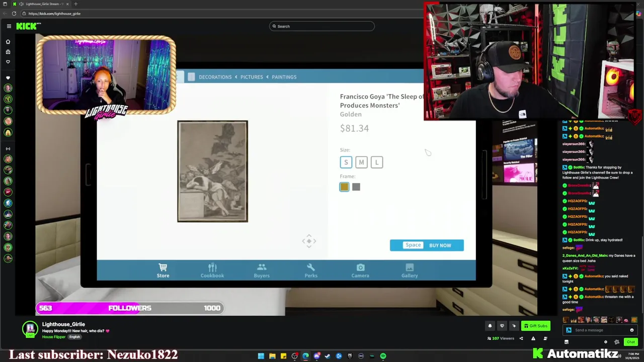644x362 pixels.
Task: Open the Browse icon in Kick sidebar
Action: pyautogui.click(x=8, y=52)
